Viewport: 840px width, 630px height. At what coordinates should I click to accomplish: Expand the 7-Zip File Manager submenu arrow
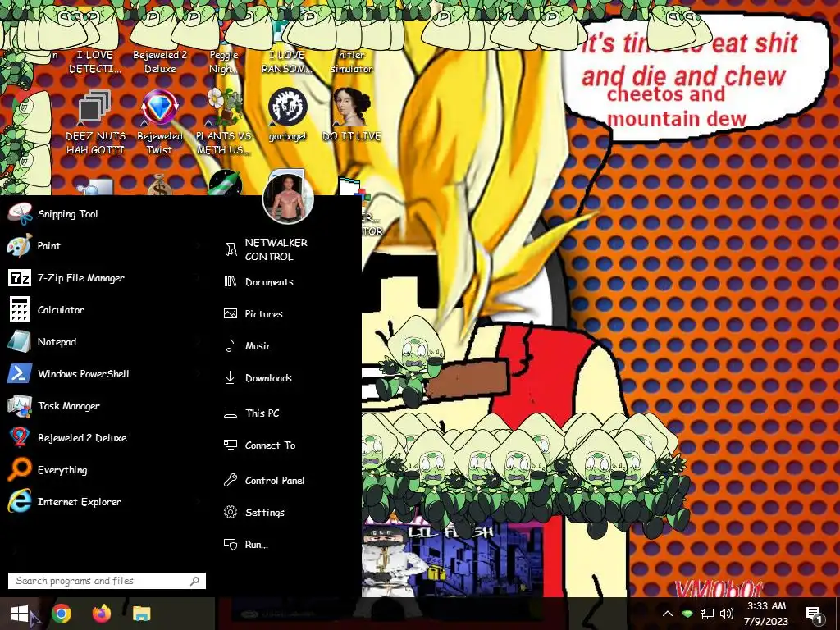(x=199, y=278)
